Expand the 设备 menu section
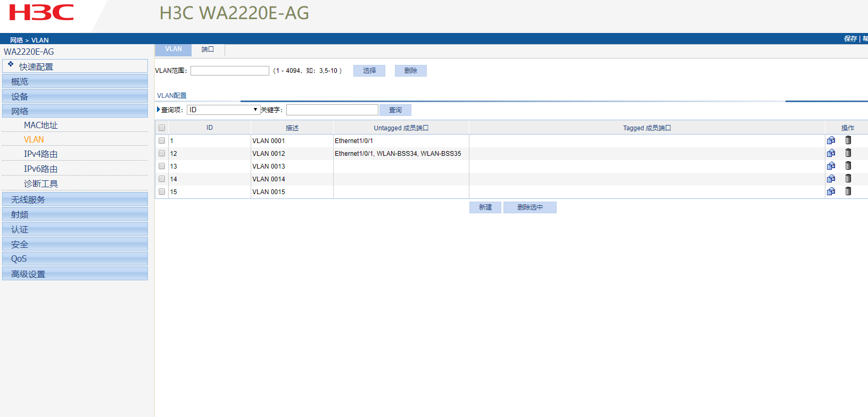 pyautogui.click(x=75, y=96)
